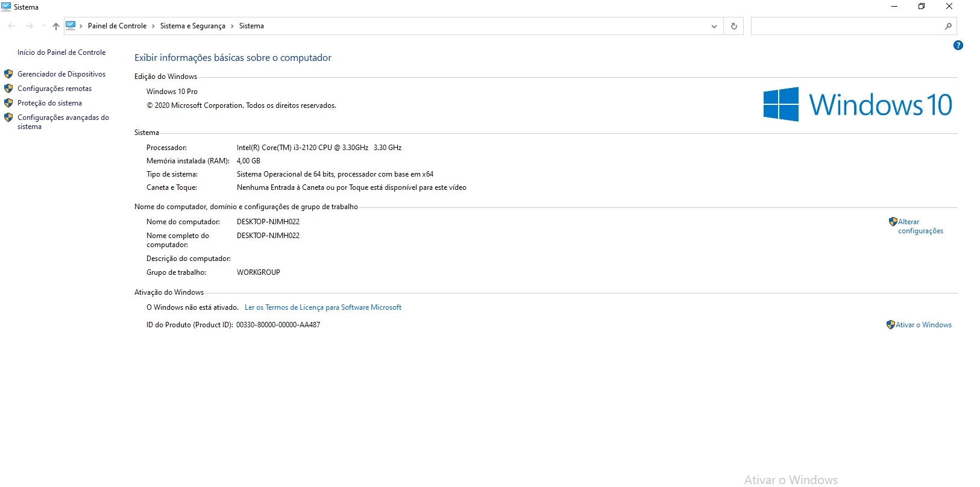The width and height of the screenshot is (980, 487).
Task: Open Gerenciador de Dispositivos
Action: [x=61, y=74]
